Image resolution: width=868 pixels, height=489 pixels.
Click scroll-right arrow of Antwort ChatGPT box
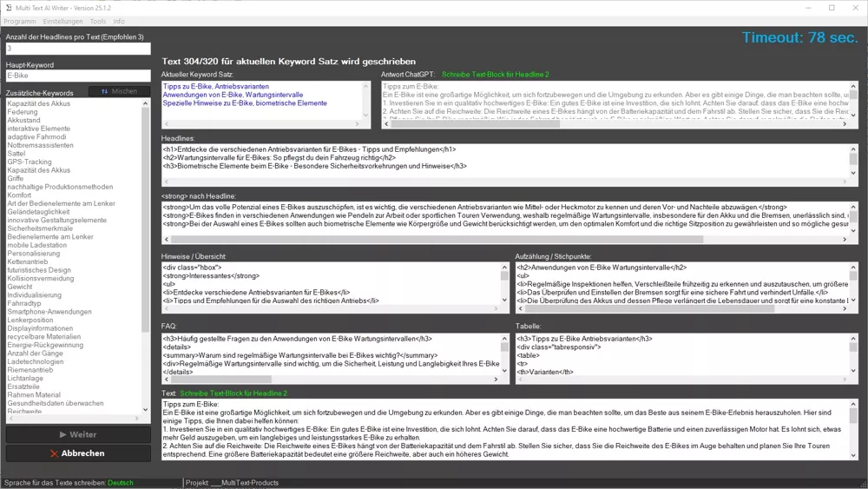tap(845, 124)
